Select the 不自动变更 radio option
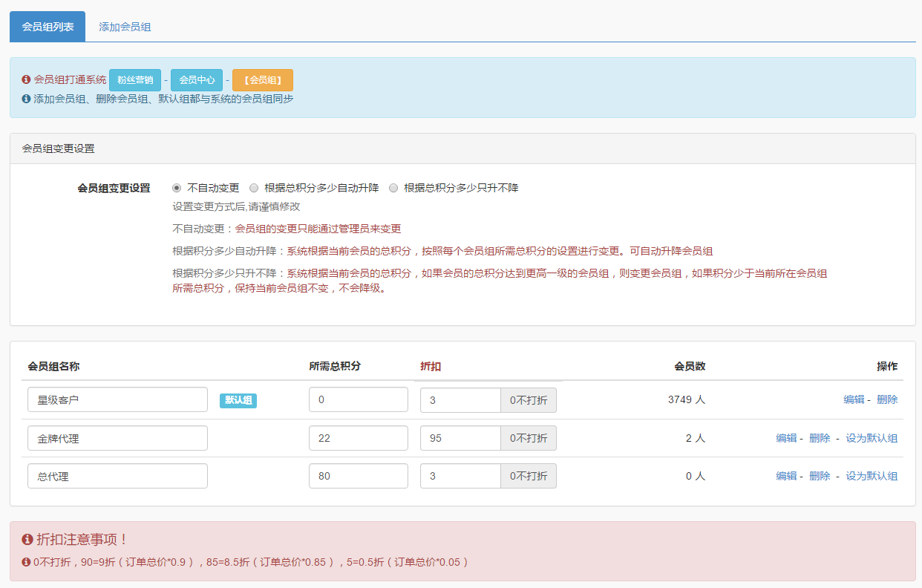Viewport: 922px width, 588px height. point(177,188)
